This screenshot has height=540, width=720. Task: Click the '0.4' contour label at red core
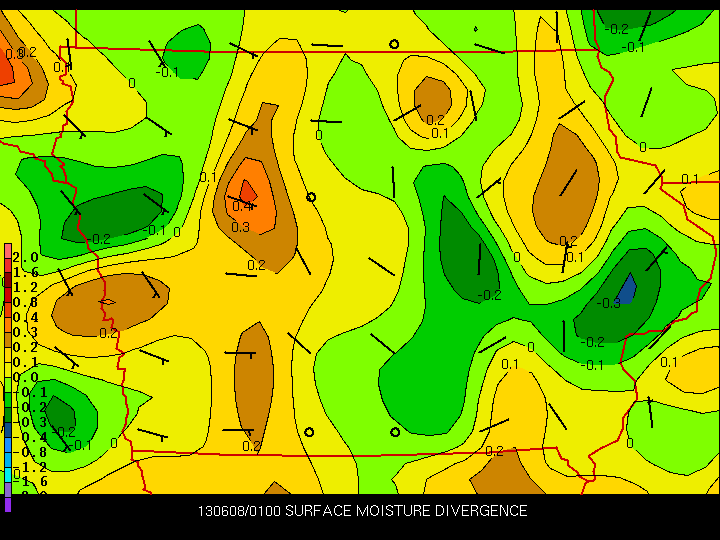[x=242, y=206]
